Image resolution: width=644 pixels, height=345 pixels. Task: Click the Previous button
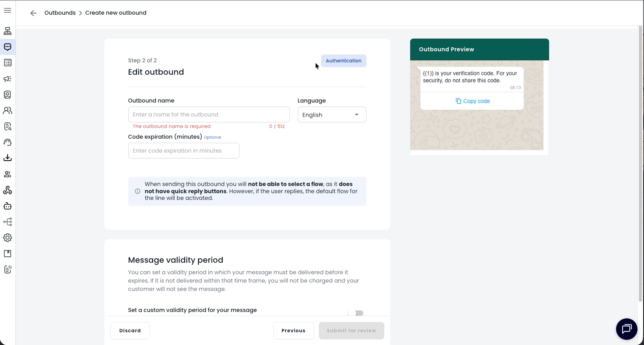[x=293, y=331]
